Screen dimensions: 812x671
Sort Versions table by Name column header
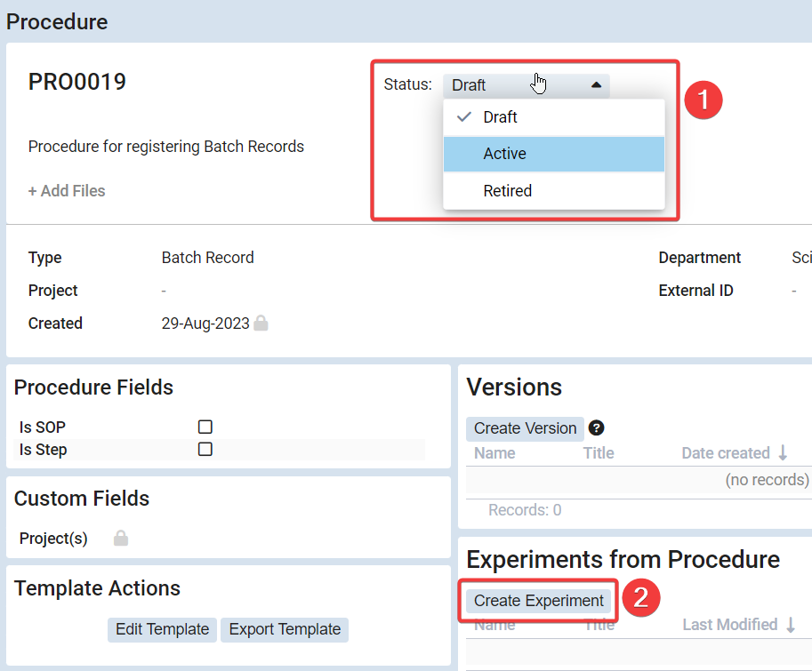(494, 453)
